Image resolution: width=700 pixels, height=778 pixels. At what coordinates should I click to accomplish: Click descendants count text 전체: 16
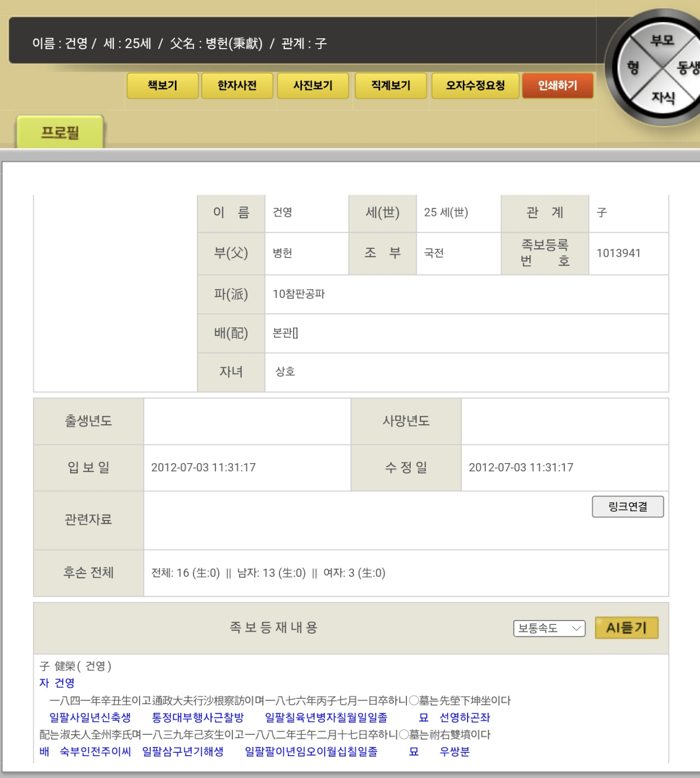(x=185, y=573)
